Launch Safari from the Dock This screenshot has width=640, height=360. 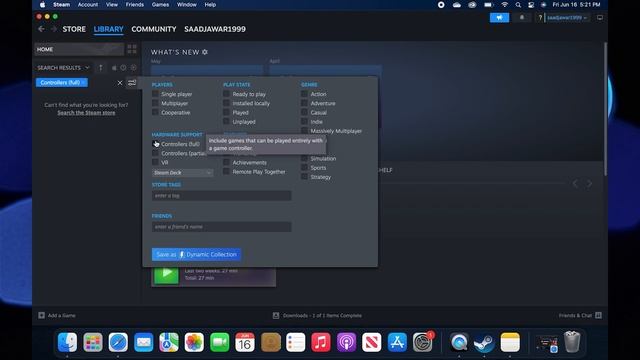pyautogui.click(x=118, y=342)
